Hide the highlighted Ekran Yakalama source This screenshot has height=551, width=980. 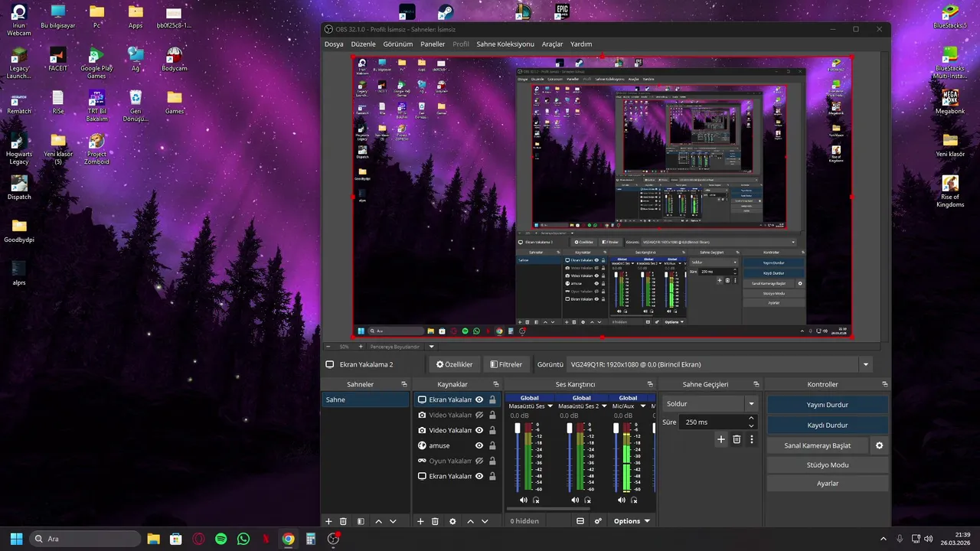coord(479,399)
